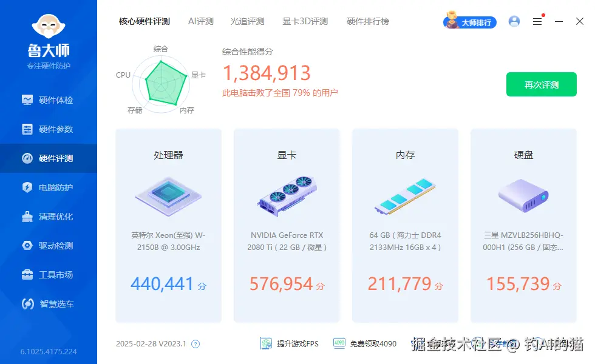The image size is (595, 364).
Task: Click the 提升游戏FPS icon
Action: (266, 343)
